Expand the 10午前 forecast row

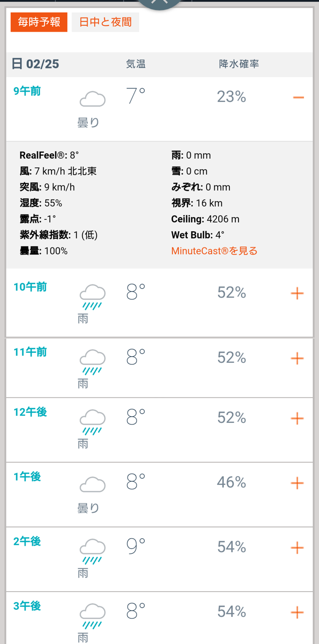[297, 293]
